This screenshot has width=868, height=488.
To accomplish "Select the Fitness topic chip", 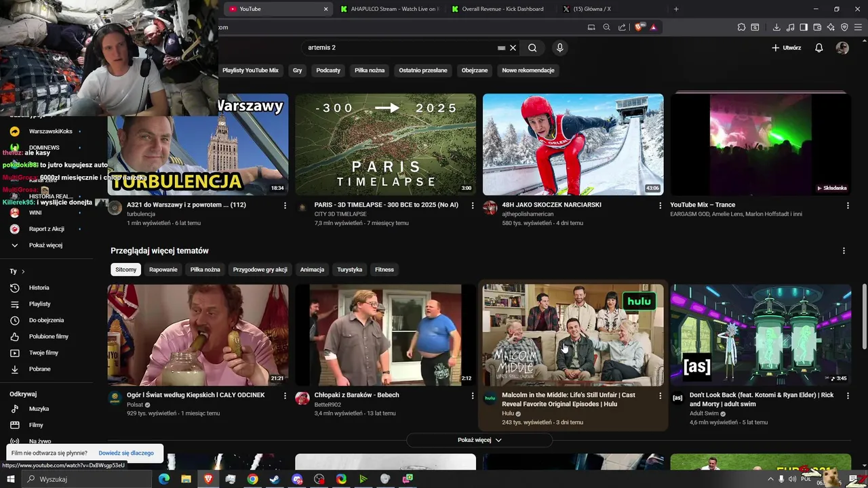I will 384,270.
